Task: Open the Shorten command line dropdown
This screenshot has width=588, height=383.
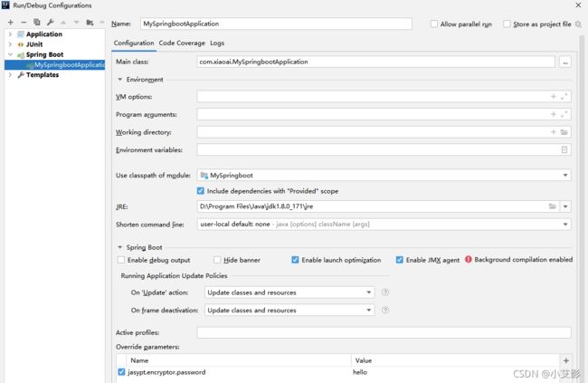Action: [x=565, y=225]
